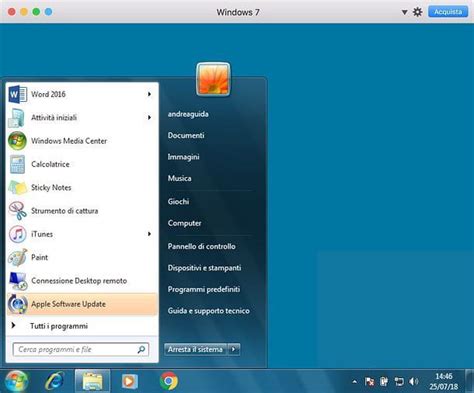The width and height of the screenshot is (474, 393).
Task: Click the Cerca programmi e file field
Action: pyautogui.click(x=81, y=349)
